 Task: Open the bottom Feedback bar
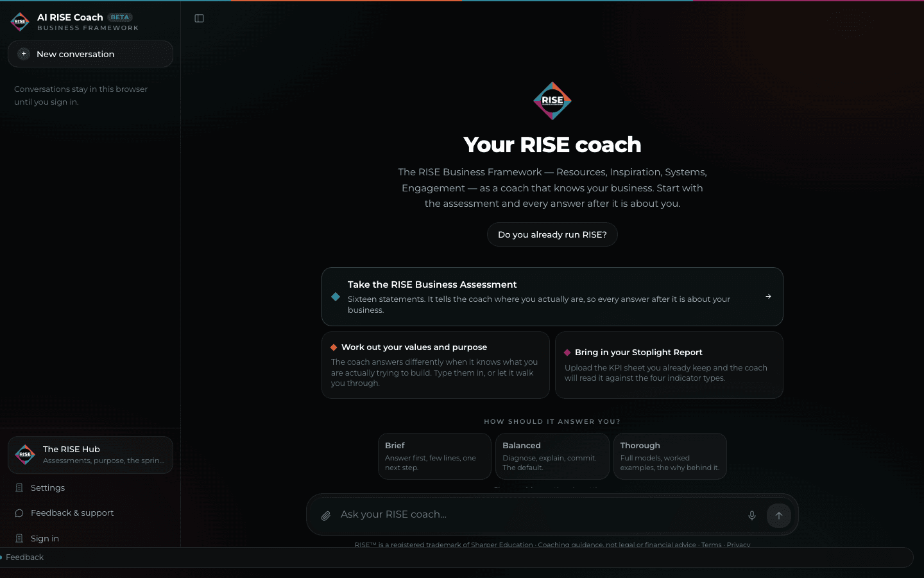click(456, 557)
